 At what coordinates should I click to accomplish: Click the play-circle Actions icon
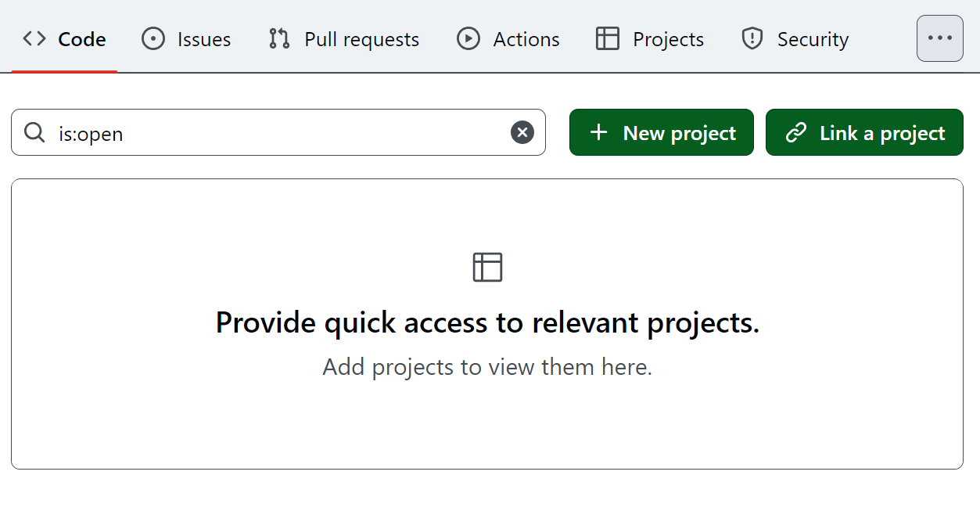click(468, 38)
